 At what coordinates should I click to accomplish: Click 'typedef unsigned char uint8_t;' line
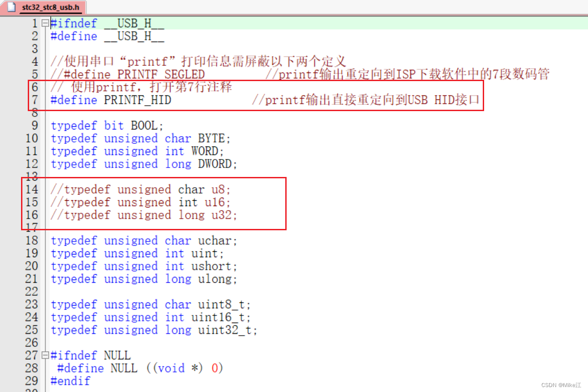151,305
